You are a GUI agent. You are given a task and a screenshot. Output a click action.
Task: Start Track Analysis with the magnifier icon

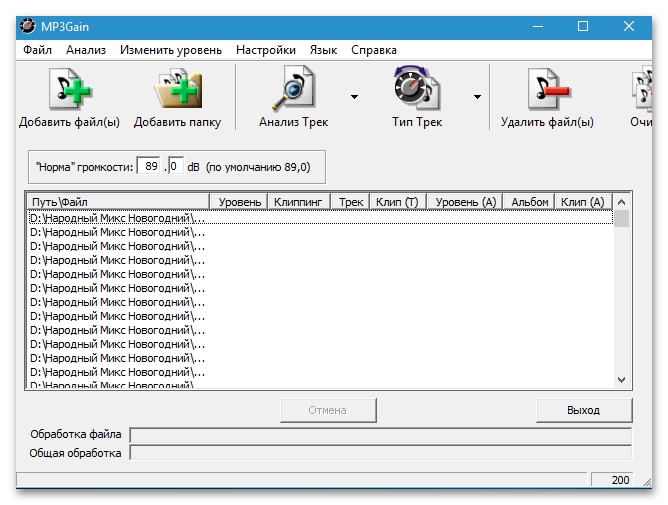294,88
